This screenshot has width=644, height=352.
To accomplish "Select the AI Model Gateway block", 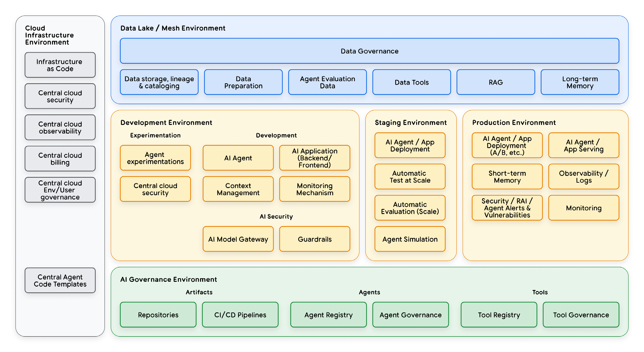I will click(x=238, y=239).
